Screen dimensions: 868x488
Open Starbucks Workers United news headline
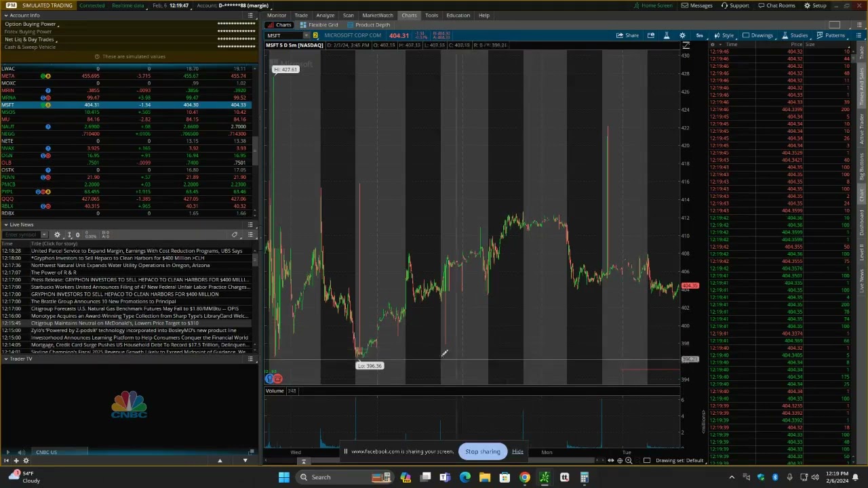[x=140, y=287]
